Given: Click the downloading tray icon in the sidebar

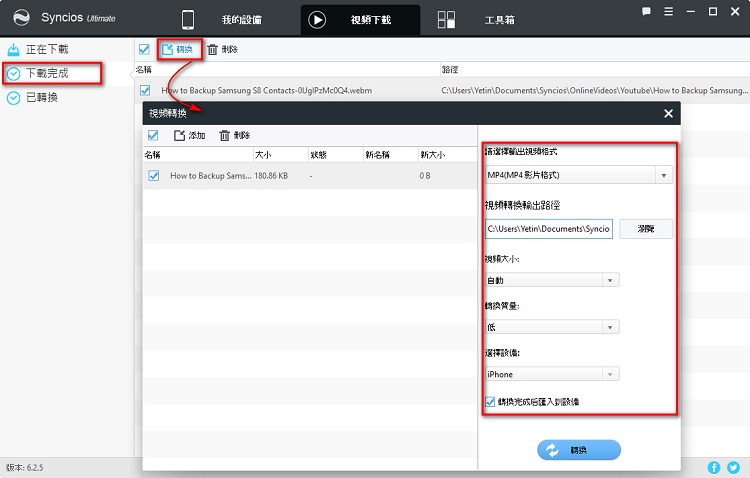Looking at the screenshot, I should pos(13,49).
